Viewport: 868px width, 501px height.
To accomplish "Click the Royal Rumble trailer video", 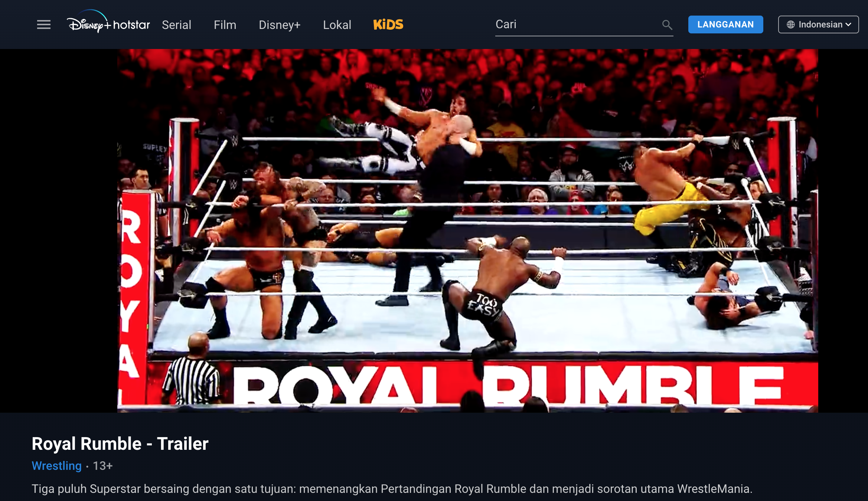I will [x=467, y=230].
